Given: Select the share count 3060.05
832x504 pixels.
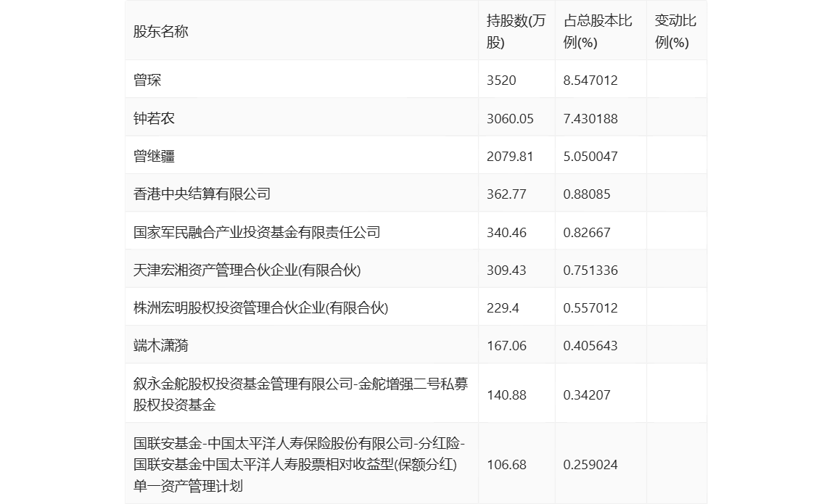Looking at the screenshot, I should pyautogui.click(x=510, y=118).
